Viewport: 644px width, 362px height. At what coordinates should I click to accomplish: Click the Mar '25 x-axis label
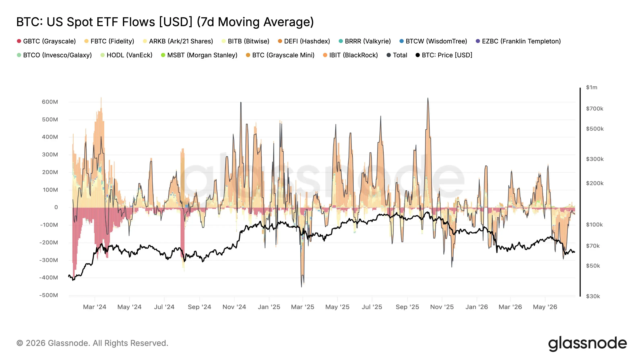(302, 307)
